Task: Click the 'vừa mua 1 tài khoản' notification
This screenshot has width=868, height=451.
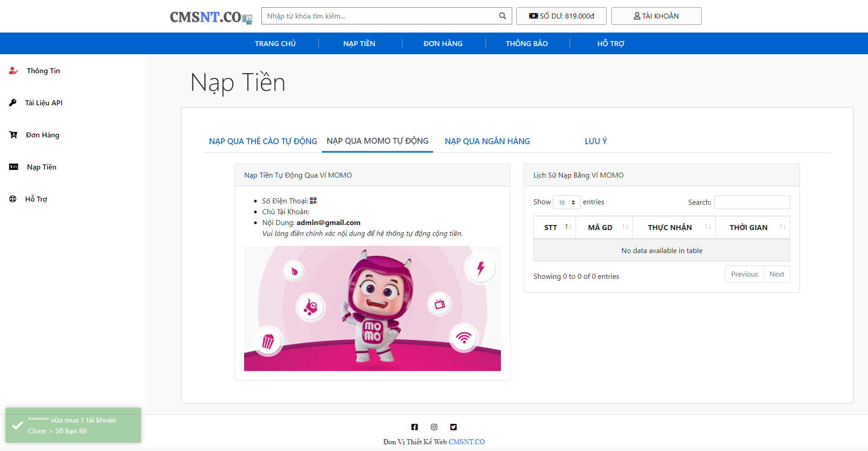Action: (x=73, y=425)
